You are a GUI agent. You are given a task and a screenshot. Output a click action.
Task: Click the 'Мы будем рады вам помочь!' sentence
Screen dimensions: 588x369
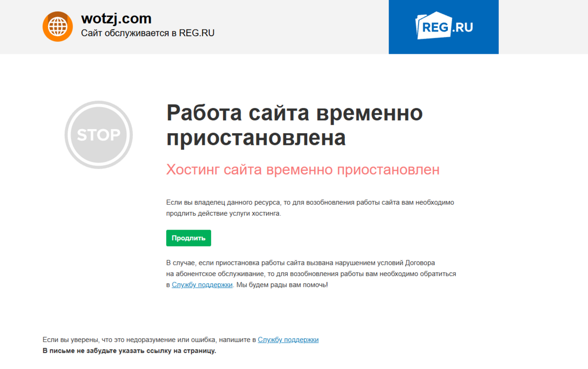[x=282, y=285]
